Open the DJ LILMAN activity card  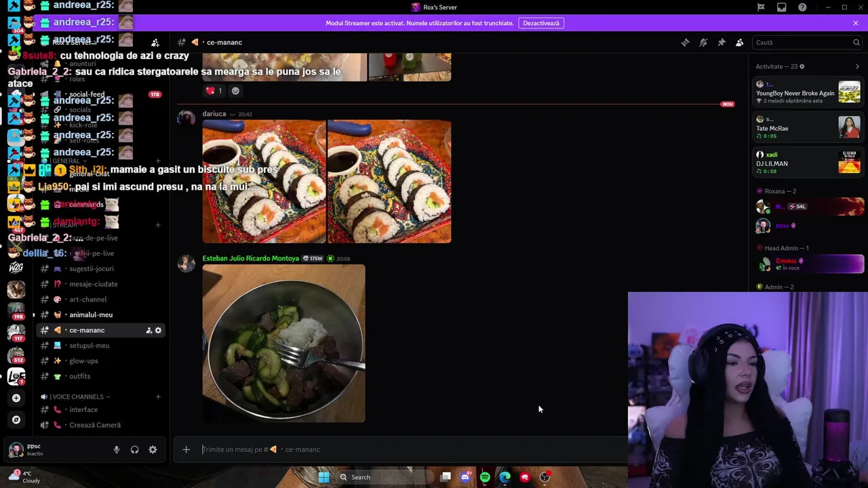click(808, 163)
